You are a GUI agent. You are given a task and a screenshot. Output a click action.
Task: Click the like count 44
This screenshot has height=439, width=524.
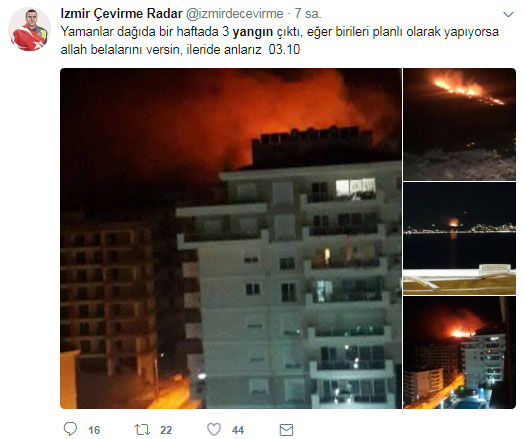point(238,430)
